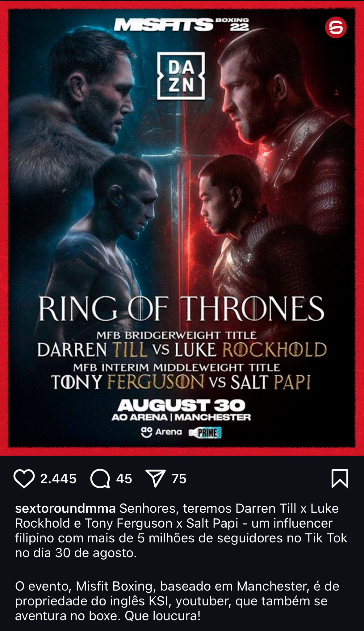Like the post with the heart icon
This screenshot has height=631, width=364.
[x=24, y=479]
